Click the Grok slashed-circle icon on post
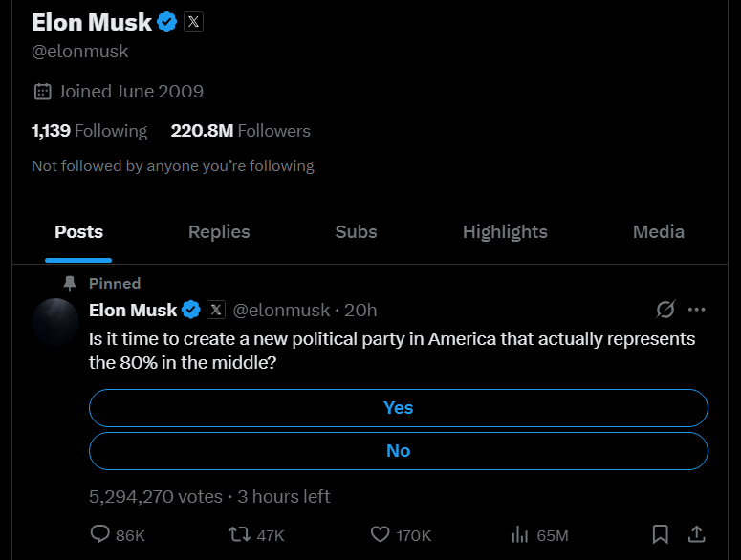 [x=665, y=310]
